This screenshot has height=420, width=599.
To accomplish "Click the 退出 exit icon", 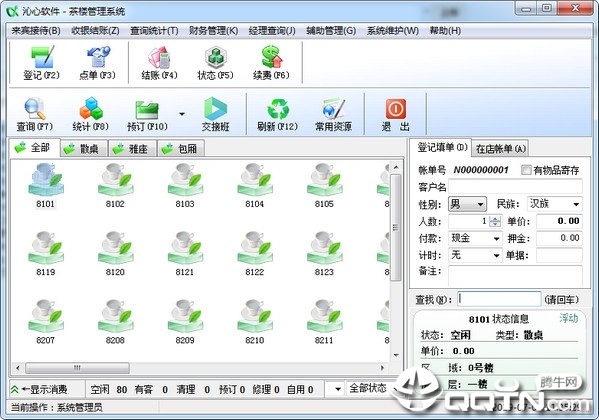I will (x=396, y=114).
